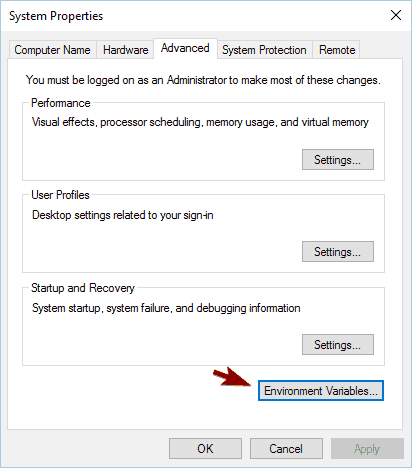Click the Administrator notice text

pos(203,80)
